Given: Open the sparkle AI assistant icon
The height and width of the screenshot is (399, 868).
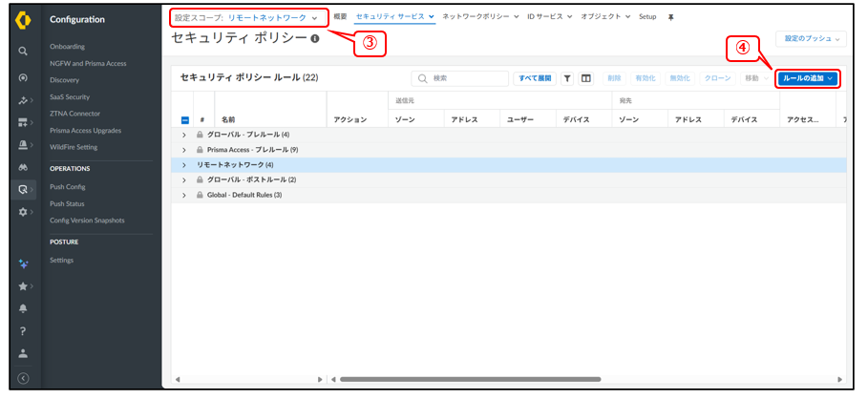Looking at the screenshot, I should [x=23, y=264].
